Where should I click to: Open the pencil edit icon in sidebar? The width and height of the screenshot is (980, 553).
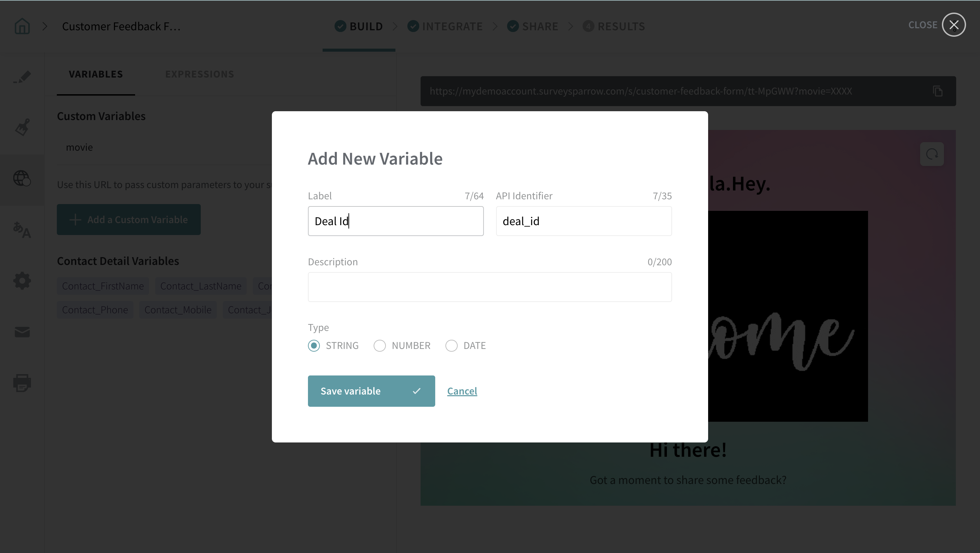point(22,77)
